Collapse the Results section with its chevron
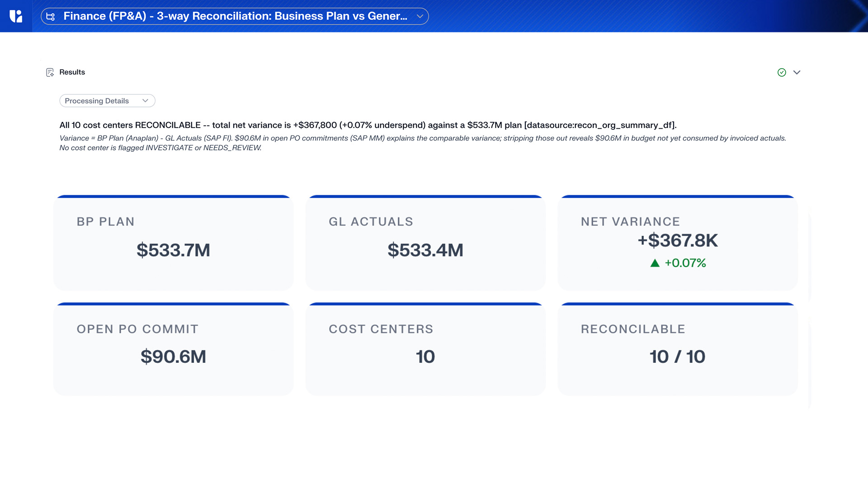This screenshot has width=868, height=488. point(797,72)
